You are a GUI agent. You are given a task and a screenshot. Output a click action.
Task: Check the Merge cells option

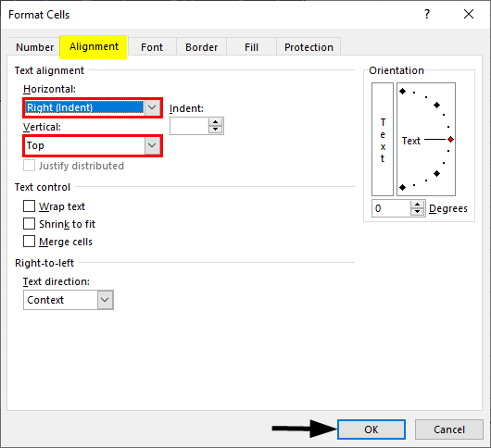(x=29, y=242)
